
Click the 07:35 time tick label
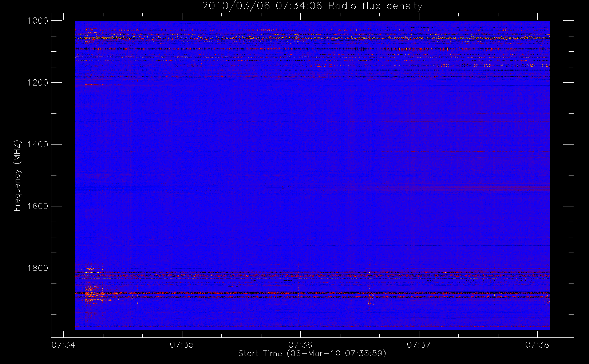182,345
